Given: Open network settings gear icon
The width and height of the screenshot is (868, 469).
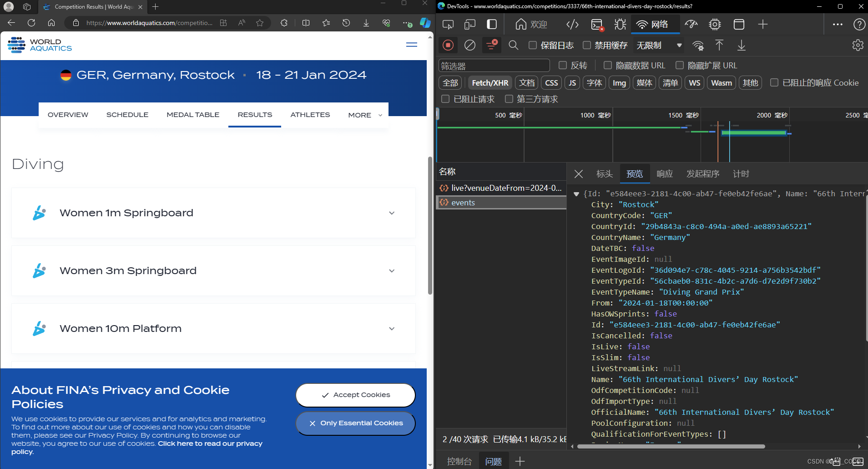Looking at the screenshot, I should click(858, 45).
